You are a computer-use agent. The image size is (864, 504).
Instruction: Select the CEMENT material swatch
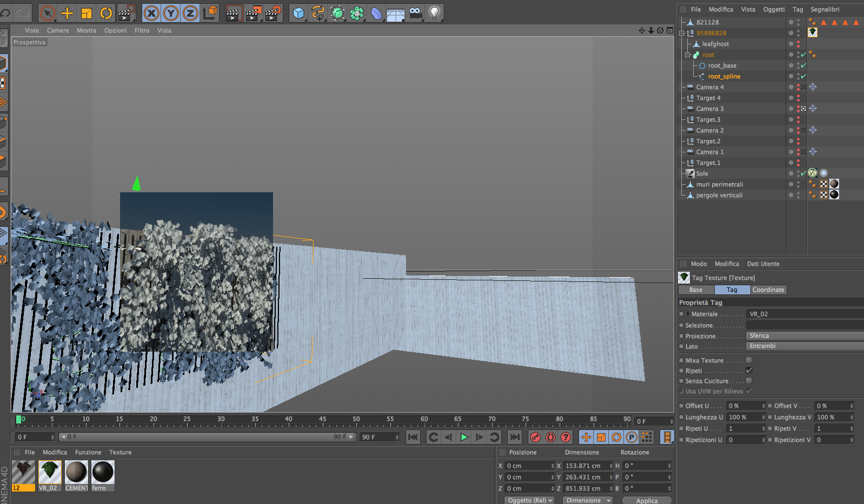(76, 472)
